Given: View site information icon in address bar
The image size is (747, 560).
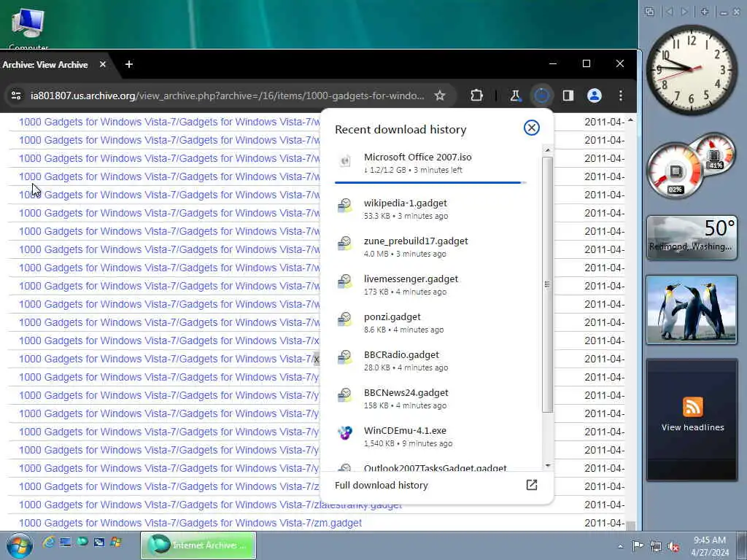Looking at the screenshot, I should [x=16, y=96].
